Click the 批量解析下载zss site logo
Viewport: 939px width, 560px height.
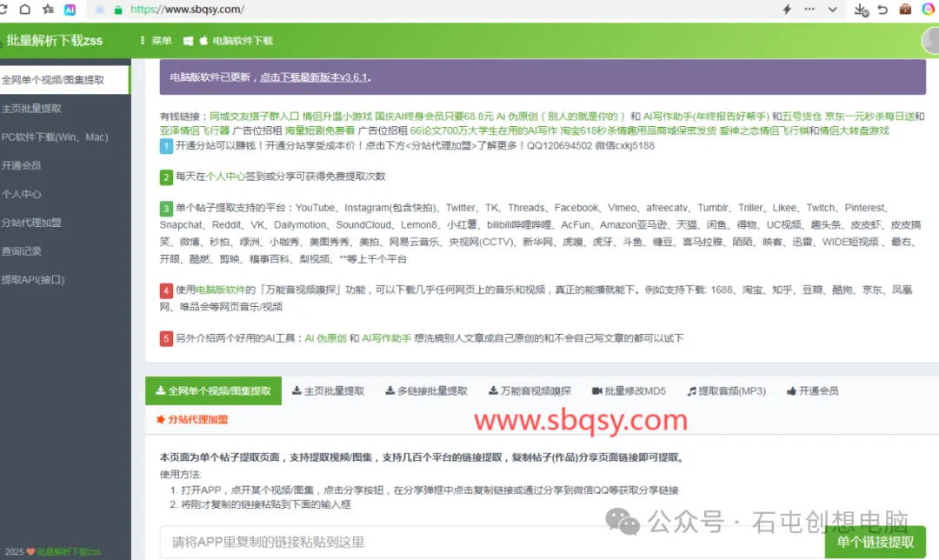pyautogui.click(x=54, y=41)
